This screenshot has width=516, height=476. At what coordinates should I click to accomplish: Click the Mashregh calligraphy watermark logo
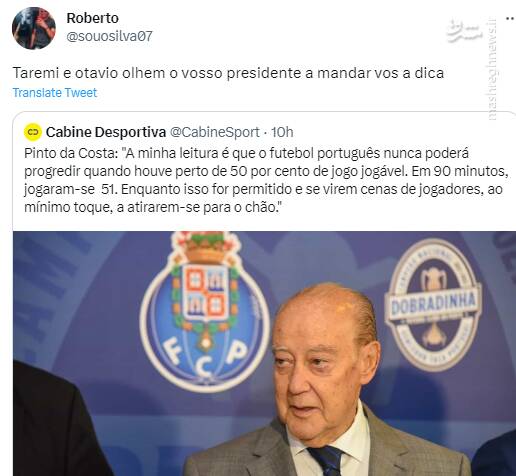point(465,31)
